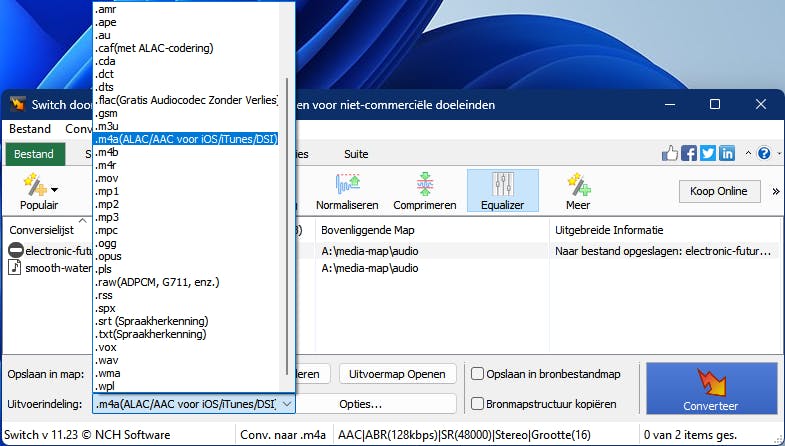Select the .ogg format entry
This screenshot has width=785, height=446.
click(x=186, y=243)
